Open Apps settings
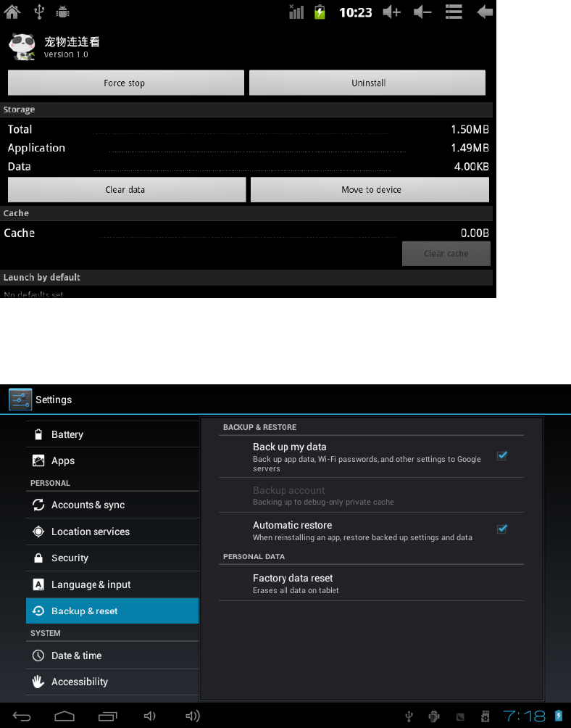 (x=112, y=460)
